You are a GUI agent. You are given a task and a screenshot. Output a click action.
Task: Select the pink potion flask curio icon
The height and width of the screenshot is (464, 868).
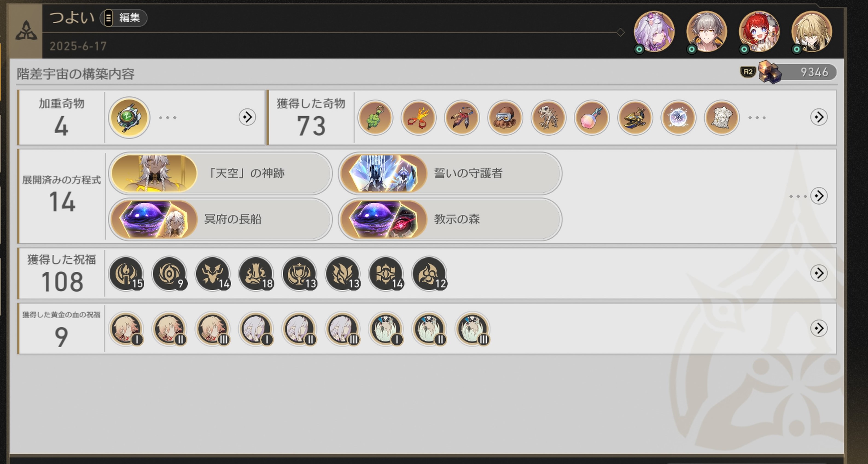pyautogui.click(x=592, y=118)
